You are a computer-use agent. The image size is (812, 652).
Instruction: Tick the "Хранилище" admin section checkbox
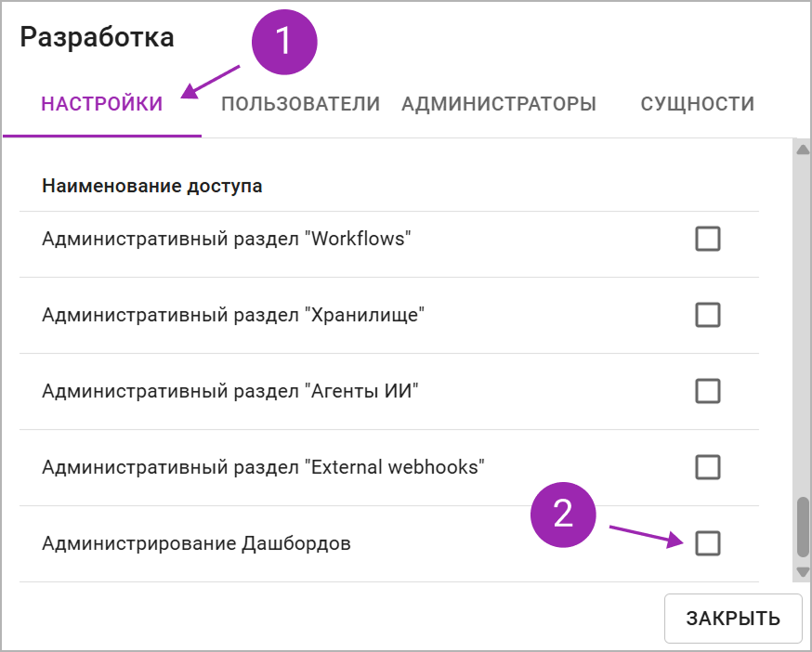coord(707,315)
